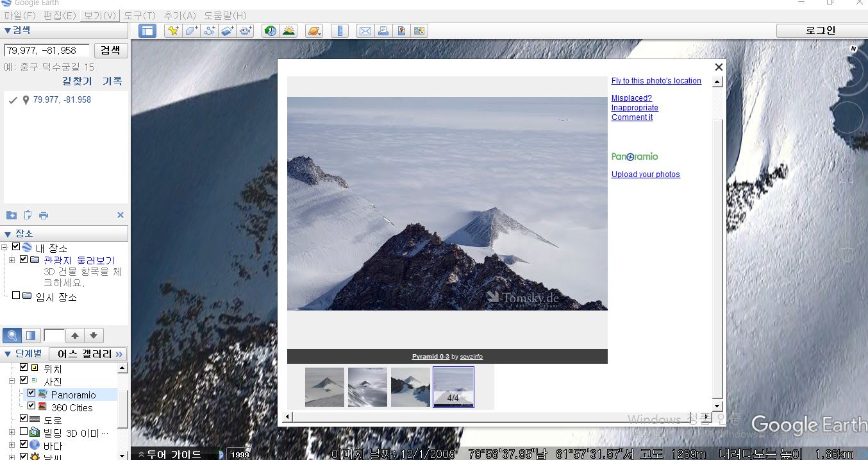This screenshot has width=868, height=460.
Task: Select the Add Polygon tool
Action: coord(191,31)
